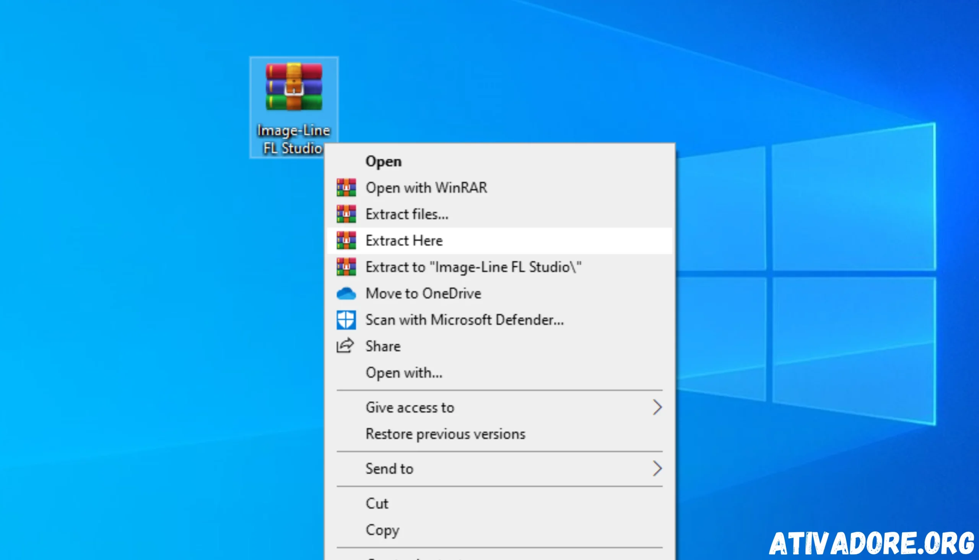Image resolution: width=979 pixels, height=560 pixels.
Task: Choose Open with... entry
Action: click(x=500, y=373)
